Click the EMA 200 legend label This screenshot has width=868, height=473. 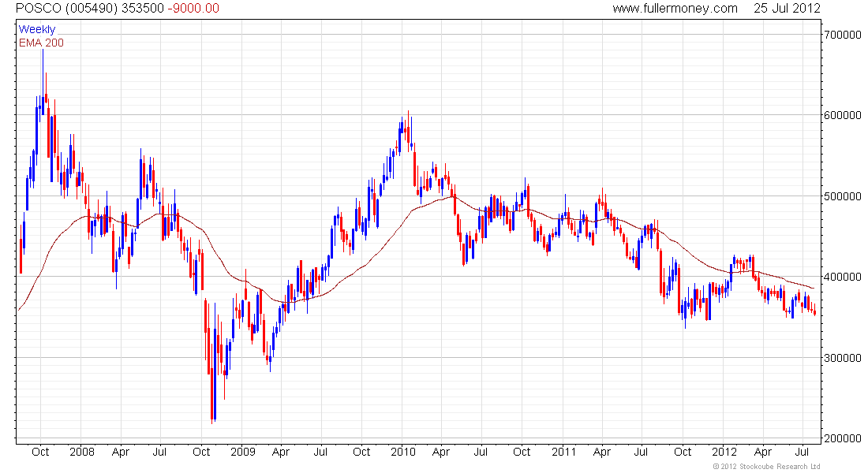tap(42, 43)
